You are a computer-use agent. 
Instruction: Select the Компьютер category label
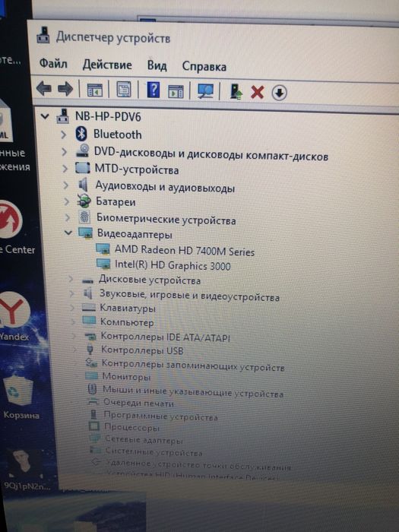click(127, 322)
